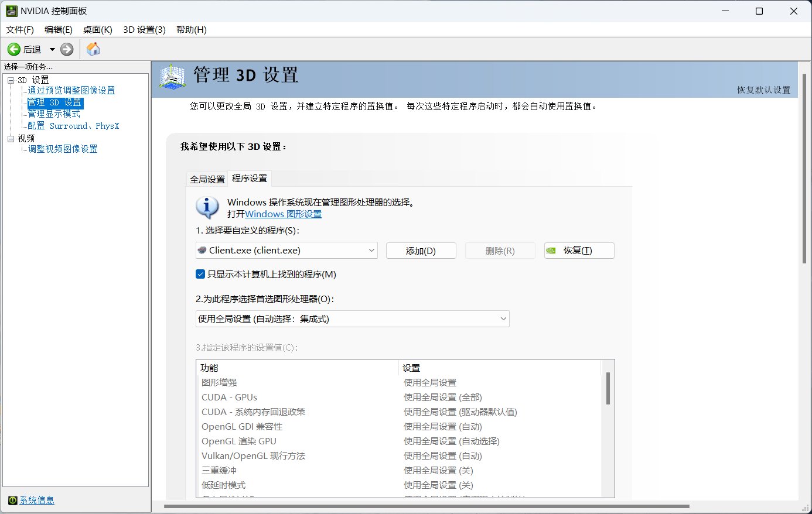
Task: Click 使用全局设置 (驱动器默认值) value
Action: pos(460,412)
